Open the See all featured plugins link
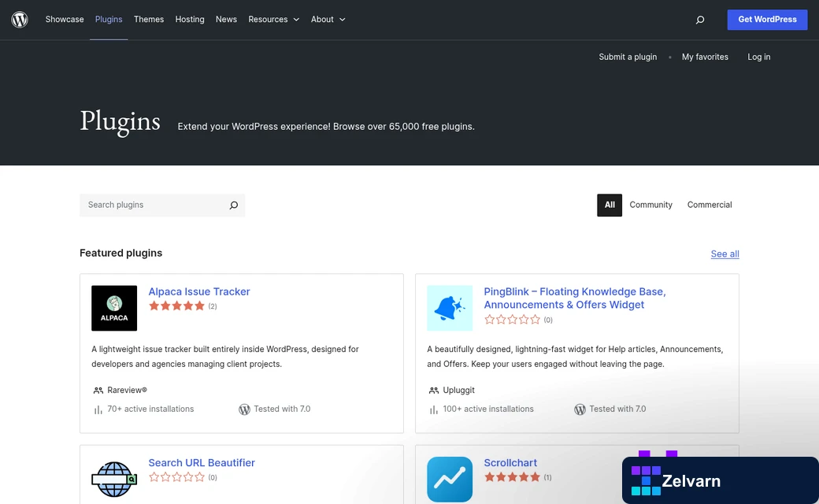 tap(724, 254)
